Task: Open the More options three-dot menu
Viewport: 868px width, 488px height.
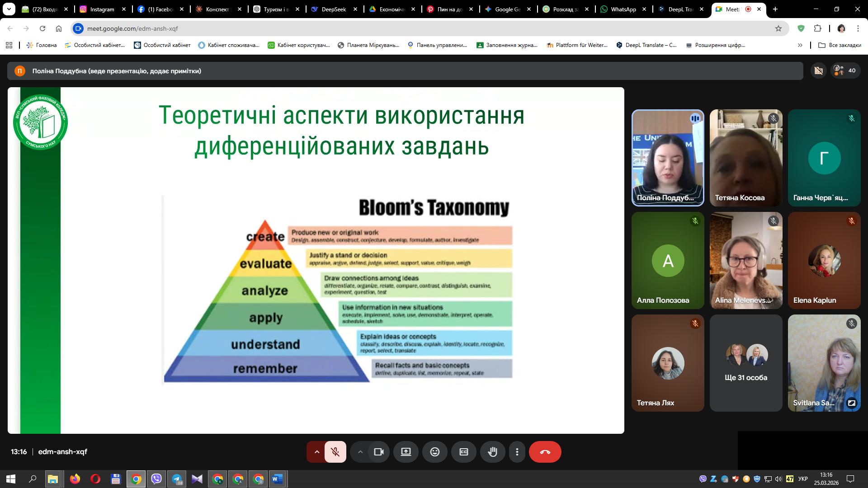Action: coord(517,451)
